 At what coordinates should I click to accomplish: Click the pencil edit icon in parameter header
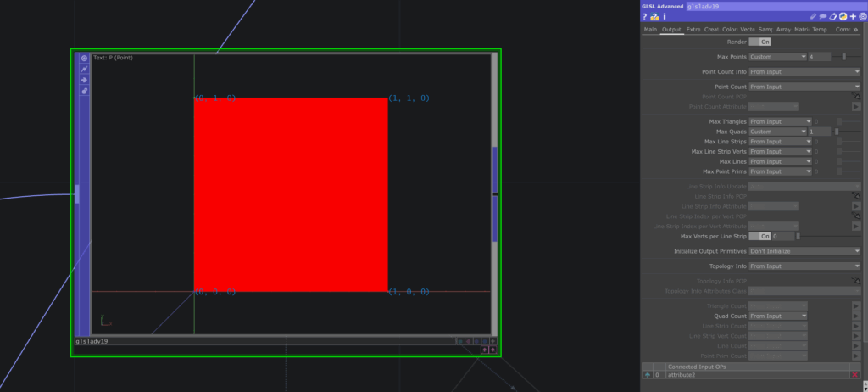point(813,17)
